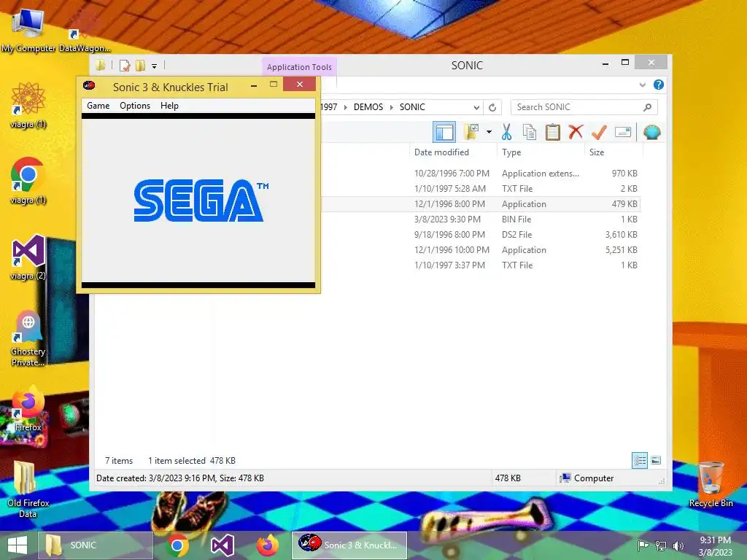Click the Paste clipboard icon
Viewport: 747px width, 560px height.
553,132
